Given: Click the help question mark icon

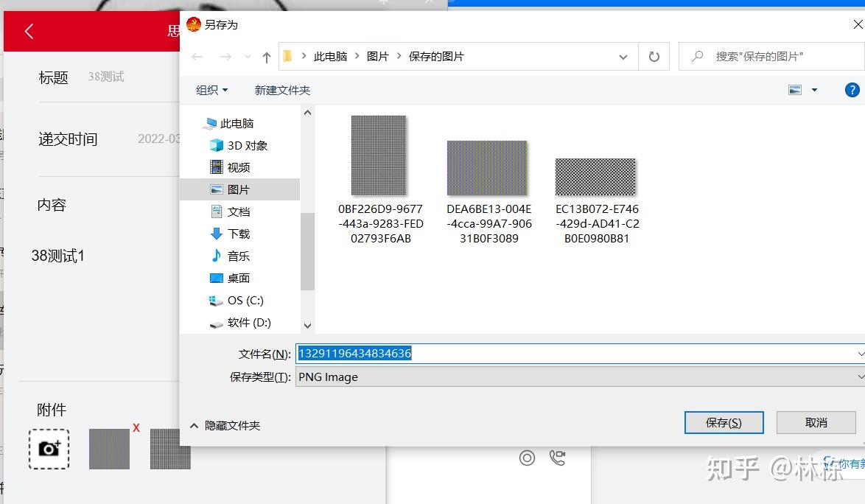Looking at the screenshot, I should click(852, 89).
